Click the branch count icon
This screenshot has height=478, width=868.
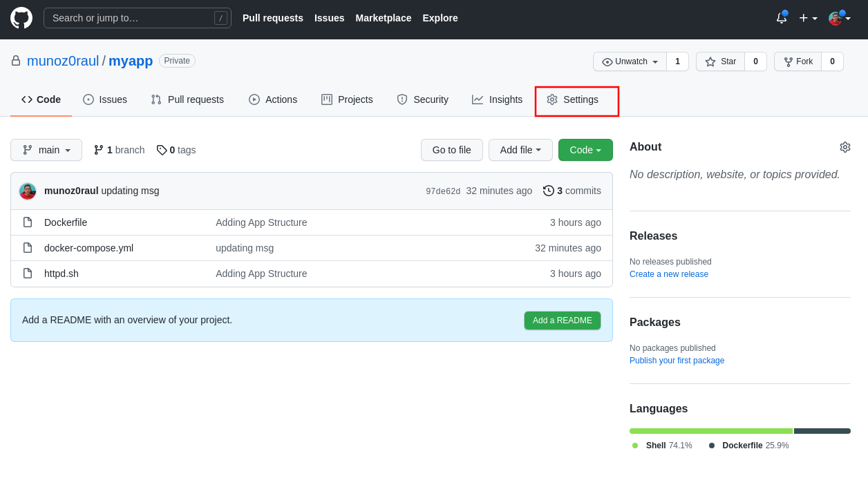click(99, 150)
